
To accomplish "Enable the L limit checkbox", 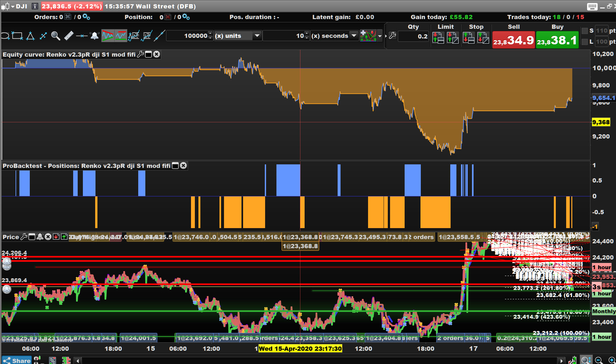I will click(x=585, y=41).
